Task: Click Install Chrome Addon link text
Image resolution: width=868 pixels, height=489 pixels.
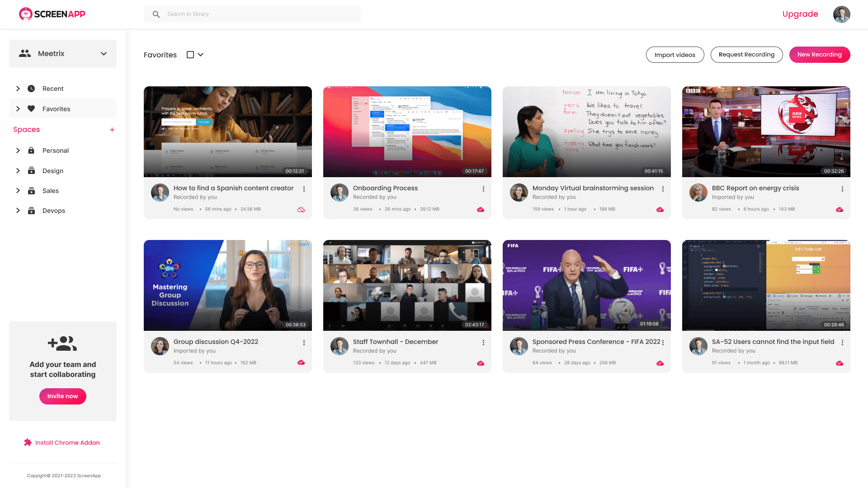Action: click(x=67, y=442)
